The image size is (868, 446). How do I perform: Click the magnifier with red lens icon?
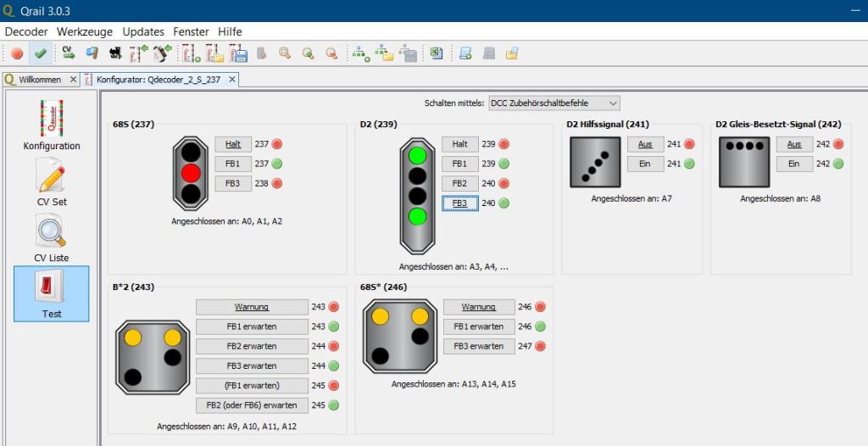pyautogui.click(x=331, y=53)
